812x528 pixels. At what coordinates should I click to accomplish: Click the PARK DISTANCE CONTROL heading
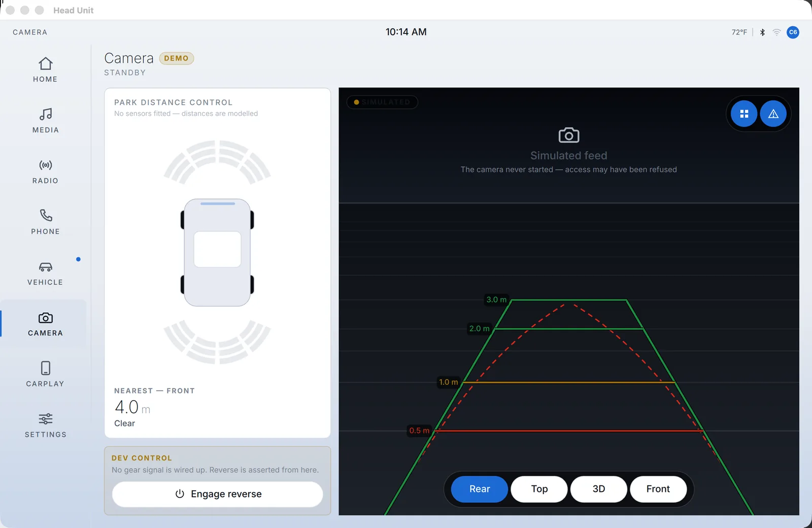point(173,103)
